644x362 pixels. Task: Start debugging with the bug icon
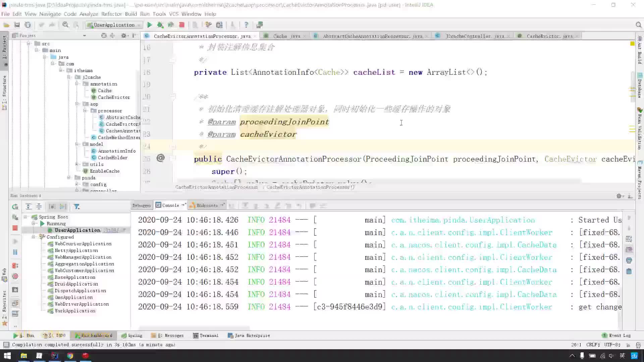click(160, 25)
